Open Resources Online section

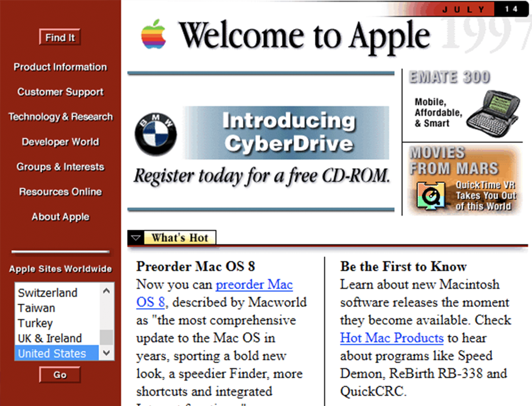(60, 192)
